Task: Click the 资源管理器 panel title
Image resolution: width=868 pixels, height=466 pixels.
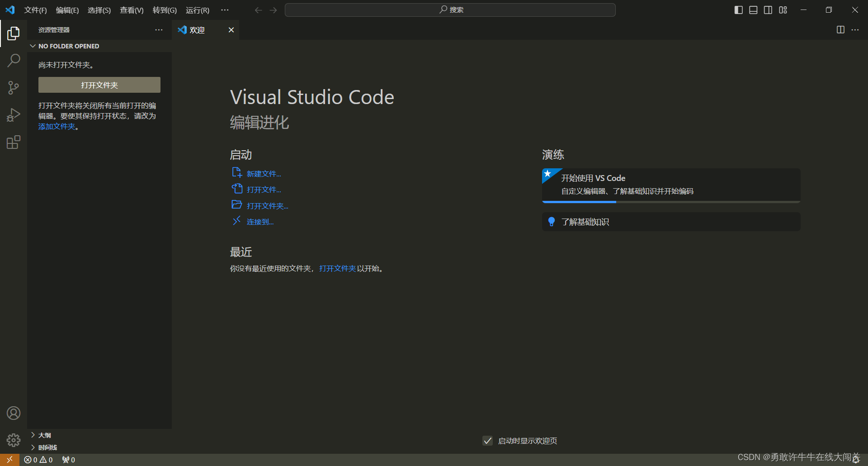Action: [x=54, y=30]
